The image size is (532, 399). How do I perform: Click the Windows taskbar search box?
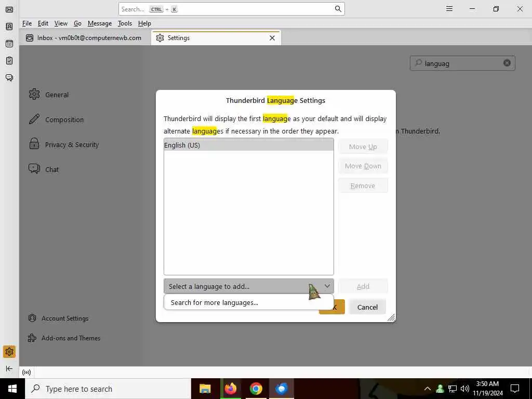(108, 389)
